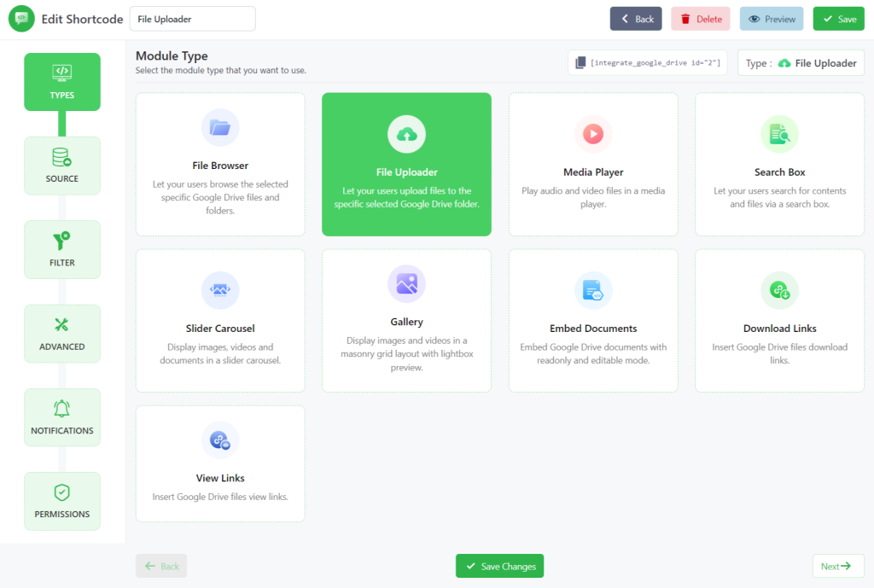Click the ADVANCED step label
The width and height of the screenshot is (874, 588).
[61, 346]
